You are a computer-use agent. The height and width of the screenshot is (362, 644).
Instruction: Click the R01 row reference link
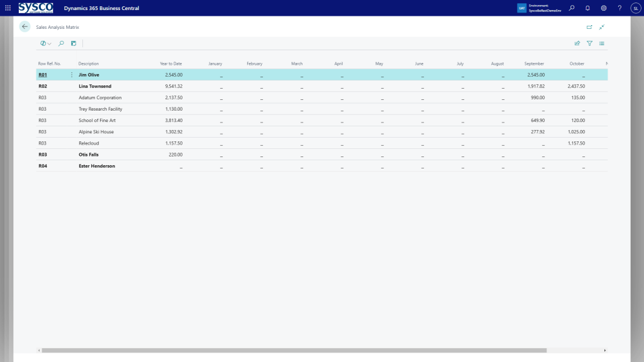click(43, 75)
